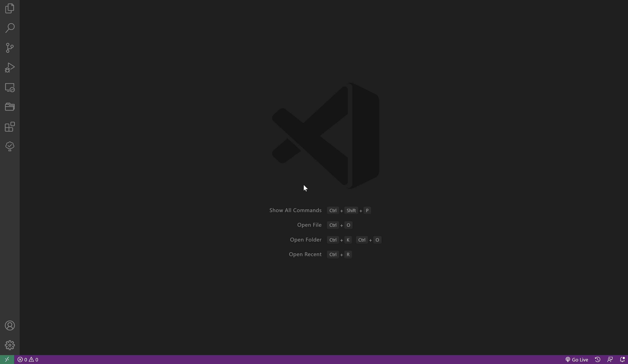Open the Explorer view in the activity bar
The height and width of the screenshot is (364, 628).
(10, 8)
